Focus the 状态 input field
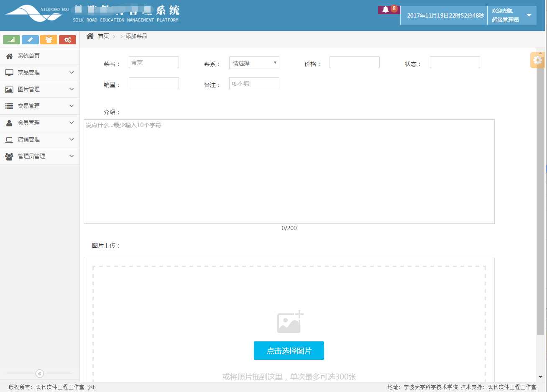 pos(455,62)
